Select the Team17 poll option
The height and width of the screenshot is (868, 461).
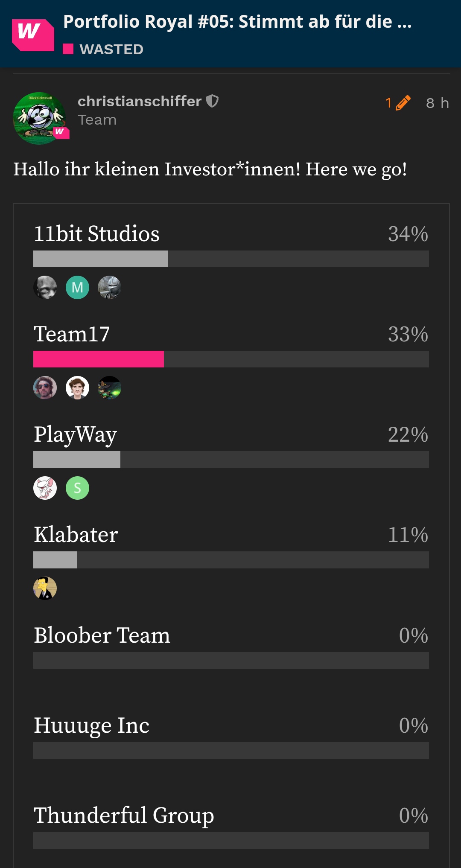coord(72,334)
